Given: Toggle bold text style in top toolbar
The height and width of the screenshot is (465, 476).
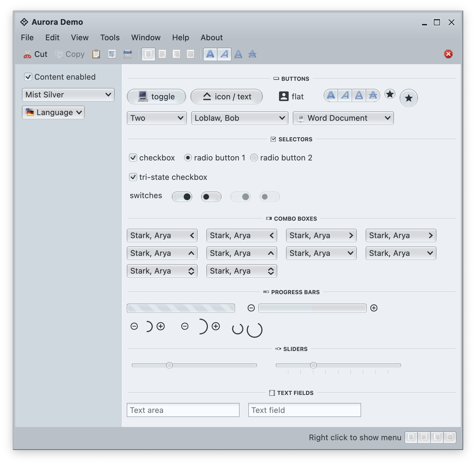Looking at the screenshot, I should click(x=210, y=54).
